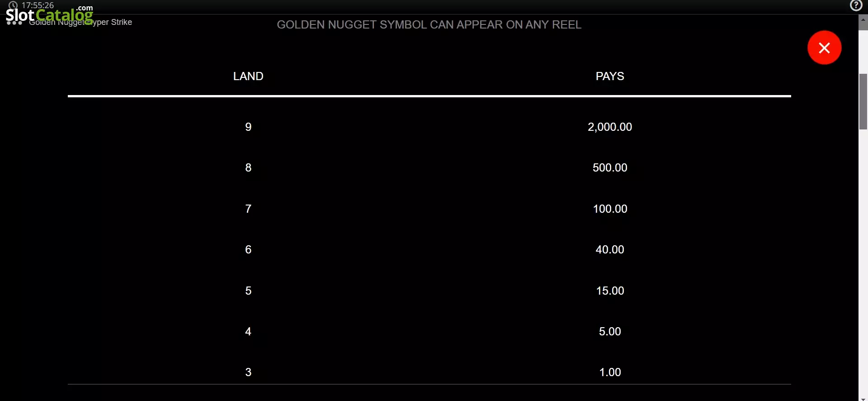The image size is (868, 401).
Task: Click the 1.00 payout value
Action: pyautogui.click(x=610, y=372)
